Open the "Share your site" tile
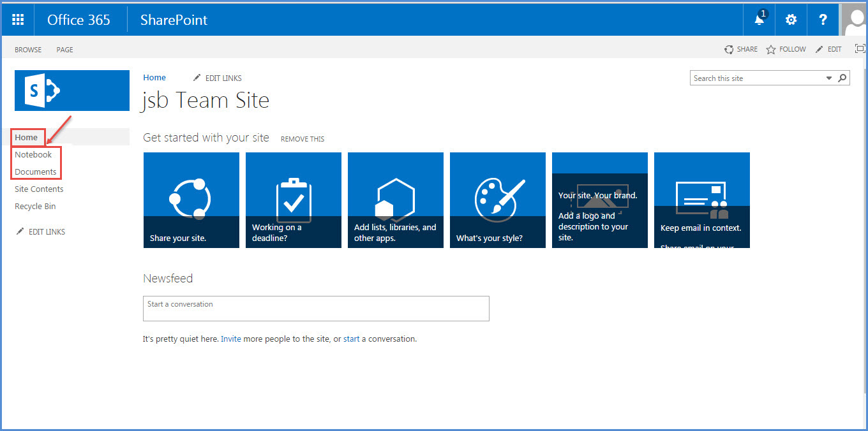This screenshot has width=868, height=431. tap(191, 200)
